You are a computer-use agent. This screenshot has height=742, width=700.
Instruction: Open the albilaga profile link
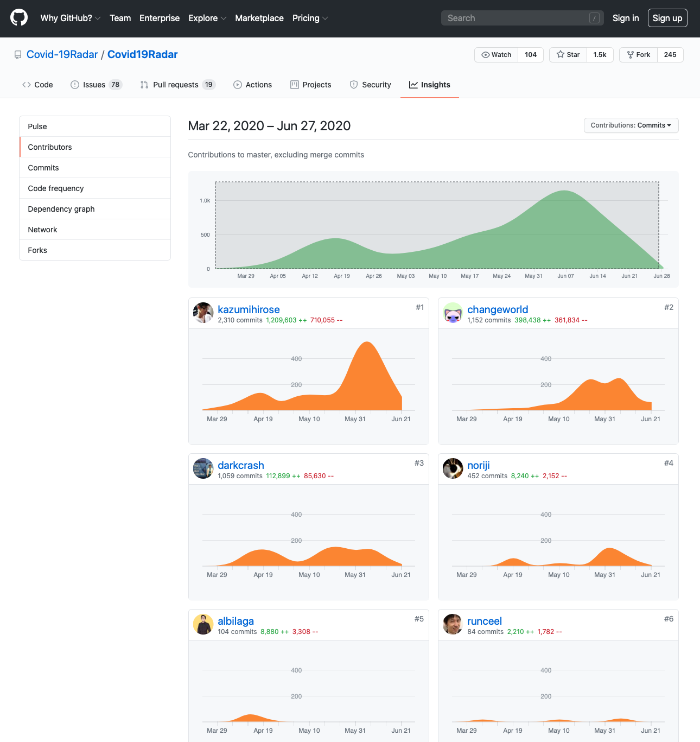pos(236,621)
